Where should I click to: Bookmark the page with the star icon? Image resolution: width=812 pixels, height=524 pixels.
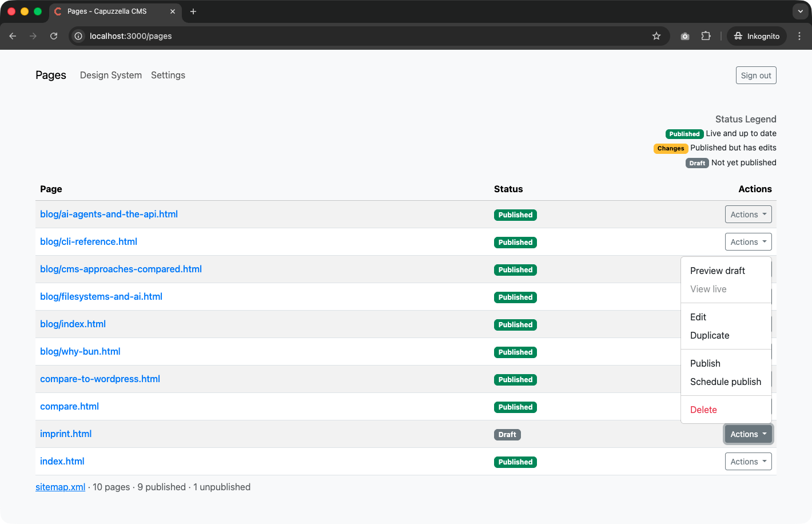(656, 35)
